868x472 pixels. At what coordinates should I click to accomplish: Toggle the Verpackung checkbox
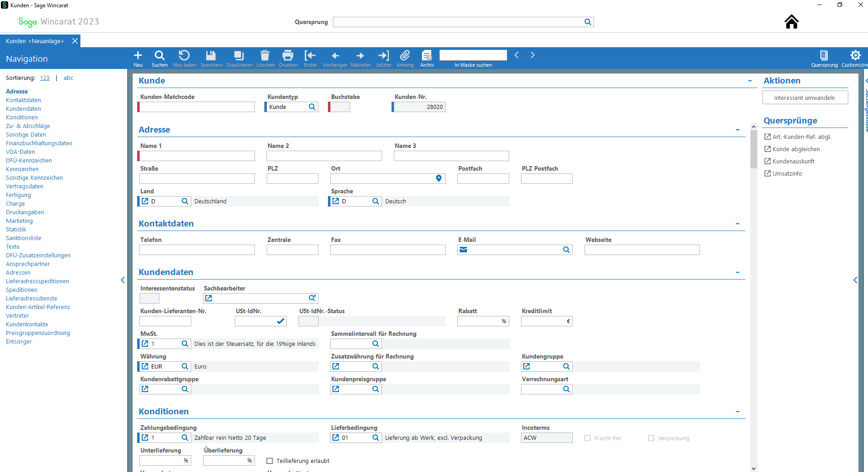coord(651,438)
